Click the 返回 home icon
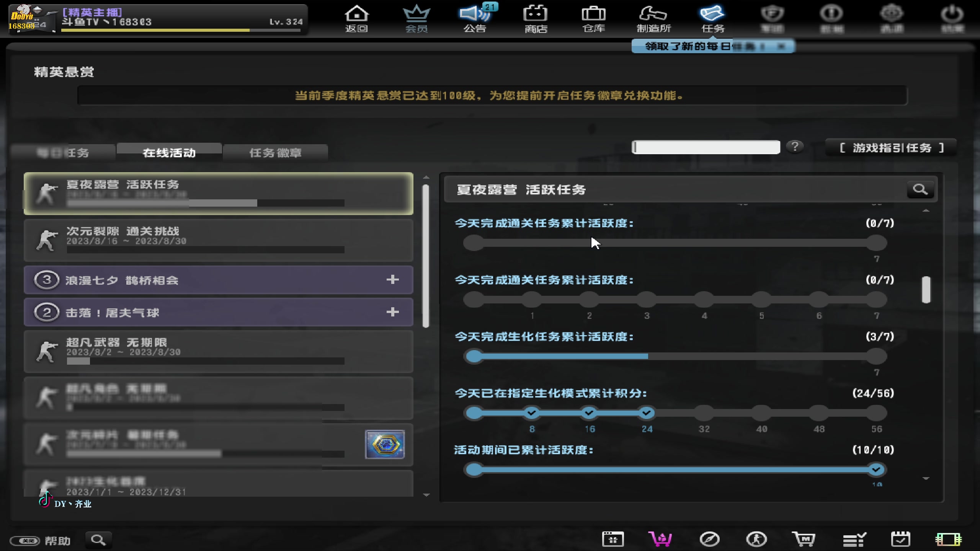 point(356,19)
